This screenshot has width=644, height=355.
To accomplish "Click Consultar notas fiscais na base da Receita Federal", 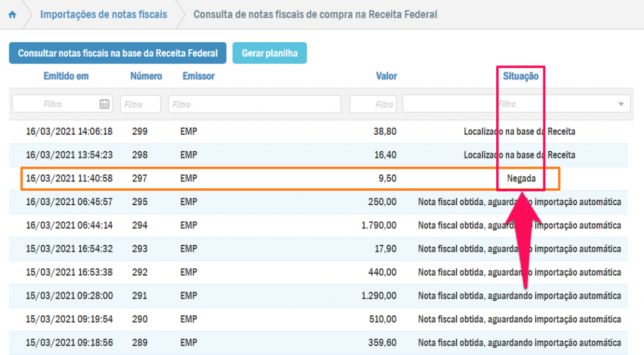I will coord(118,54).
